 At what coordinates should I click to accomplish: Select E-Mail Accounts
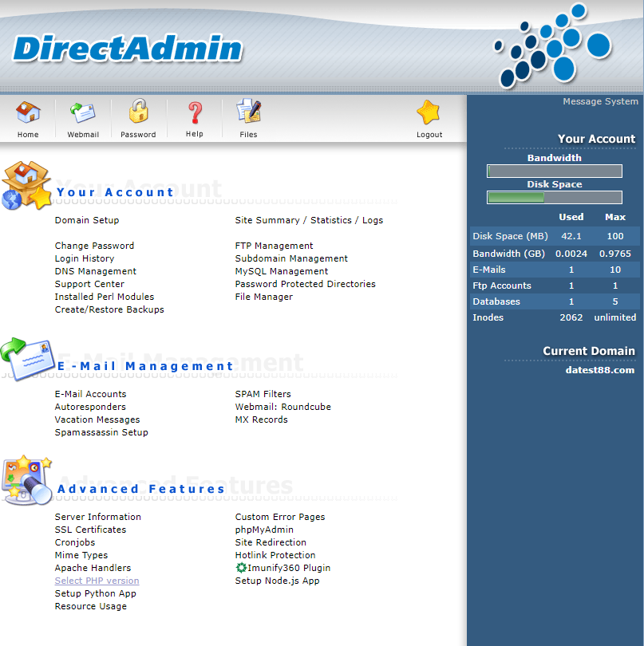tap(90, 394)
